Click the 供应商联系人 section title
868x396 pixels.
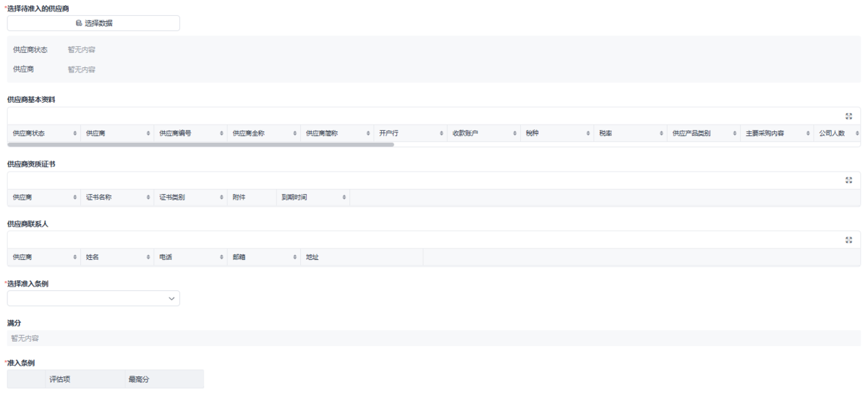pos(27,224)
